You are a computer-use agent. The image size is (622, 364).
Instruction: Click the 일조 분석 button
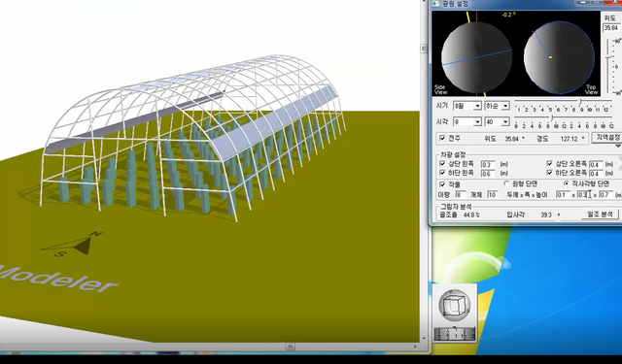tap(600, 215)
